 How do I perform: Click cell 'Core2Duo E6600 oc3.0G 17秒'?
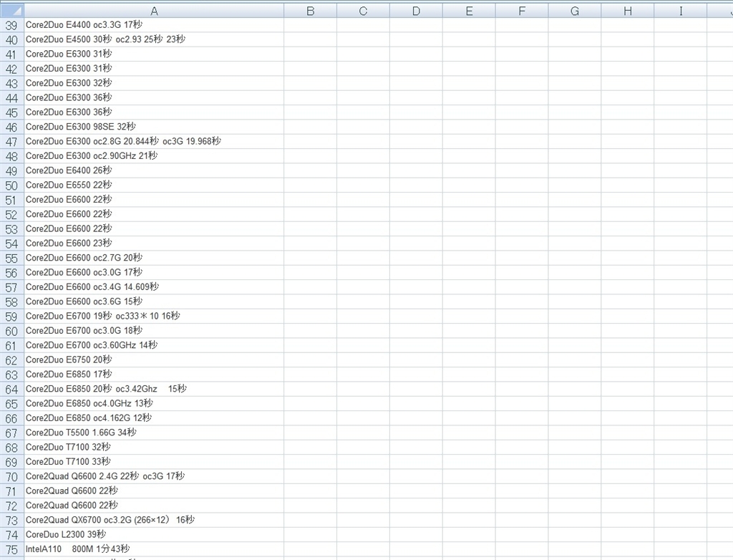[x=154, y=273]
